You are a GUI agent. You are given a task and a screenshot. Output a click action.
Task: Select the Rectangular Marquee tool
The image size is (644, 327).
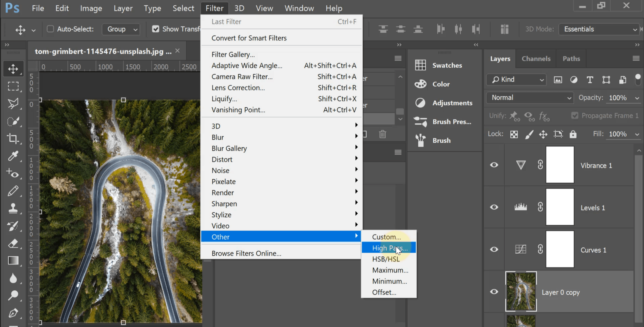(13, 86)
